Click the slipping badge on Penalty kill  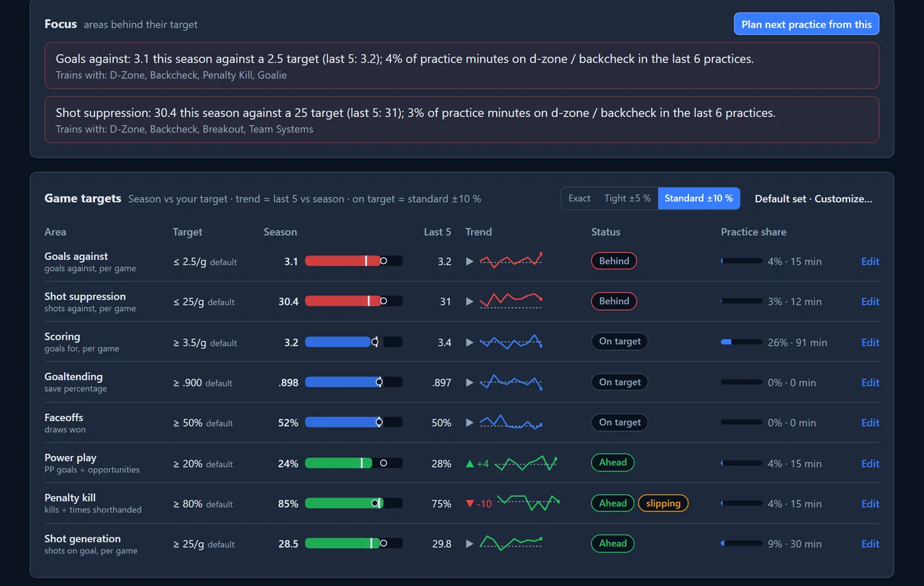pos(663,504)
